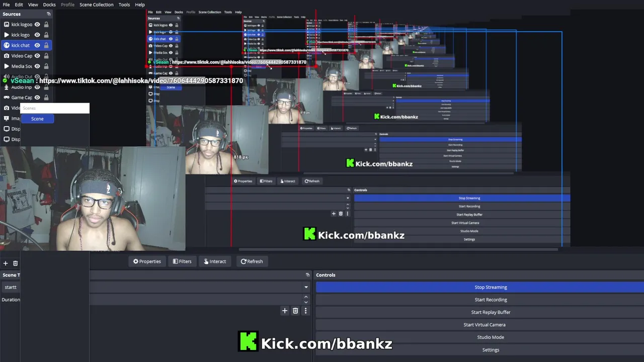Click the Controls dock title

(x=326, y=275)
